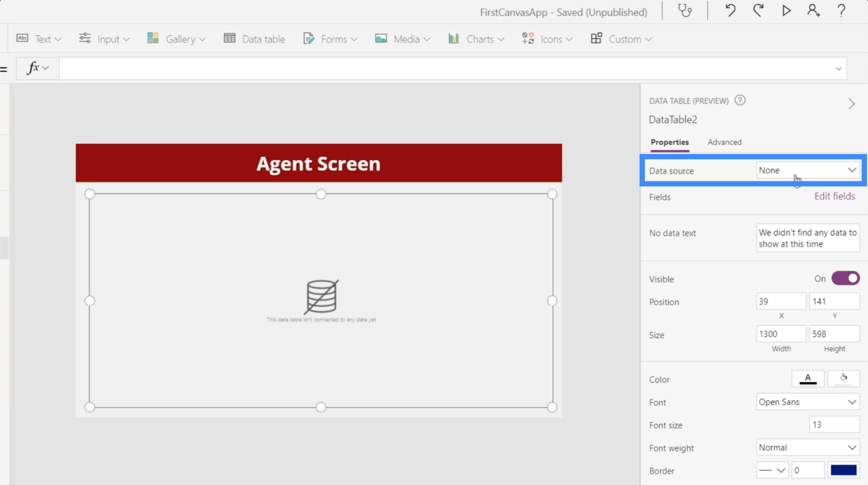Screen dimensions: 868x485
Task: Open the Icons menu
Action: click(548, 39)
